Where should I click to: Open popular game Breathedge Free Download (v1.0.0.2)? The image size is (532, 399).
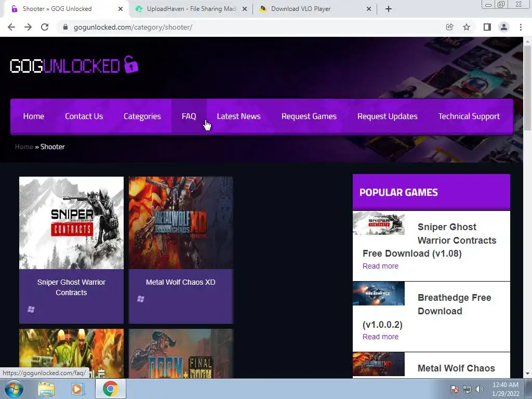pyautogui.click(x=427, y=311)
